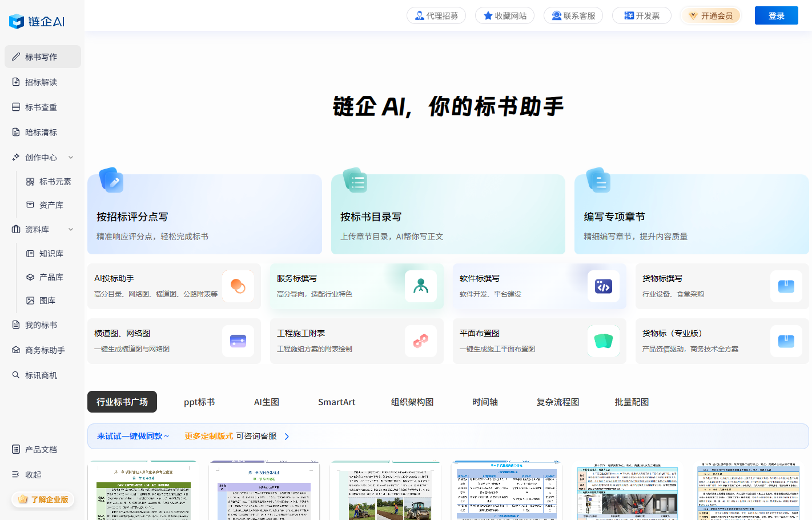Screen dimensions: 812x520
Task: Click the 开通会员 button
Action: [x=711, y=15]
